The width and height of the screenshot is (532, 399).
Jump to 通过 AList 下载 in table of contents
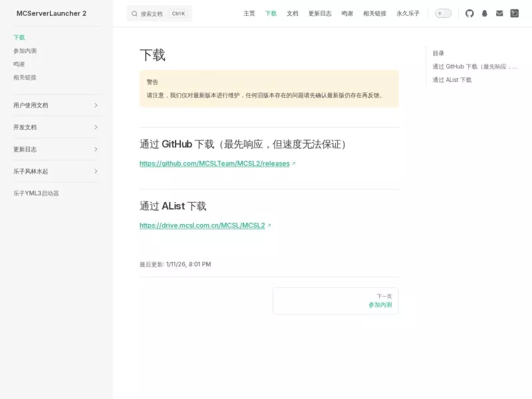pos(452,80)
